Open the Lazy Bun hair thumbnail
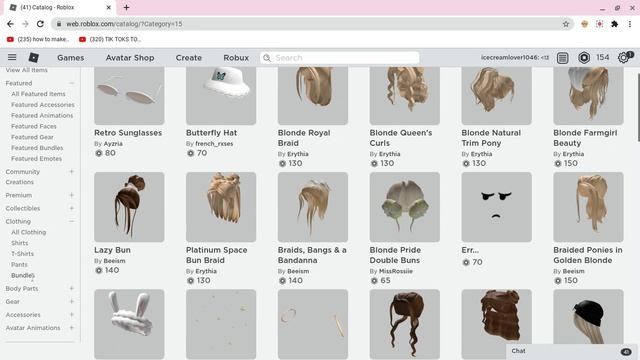This screenshot has height=360, width=640. pyautogui.click(x=129, y=207)
